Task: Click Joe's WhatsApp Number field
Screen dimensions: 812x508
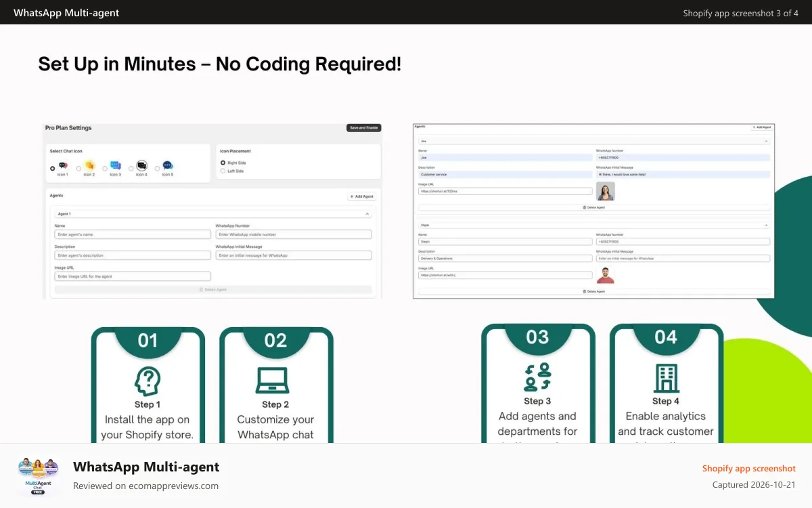Action: point(683,157)
